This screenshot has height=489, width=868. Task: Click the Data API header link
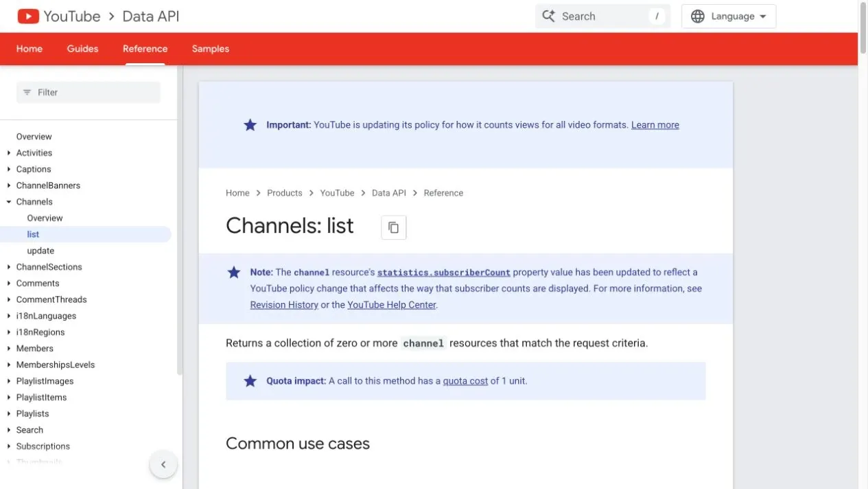pos(151,16)
